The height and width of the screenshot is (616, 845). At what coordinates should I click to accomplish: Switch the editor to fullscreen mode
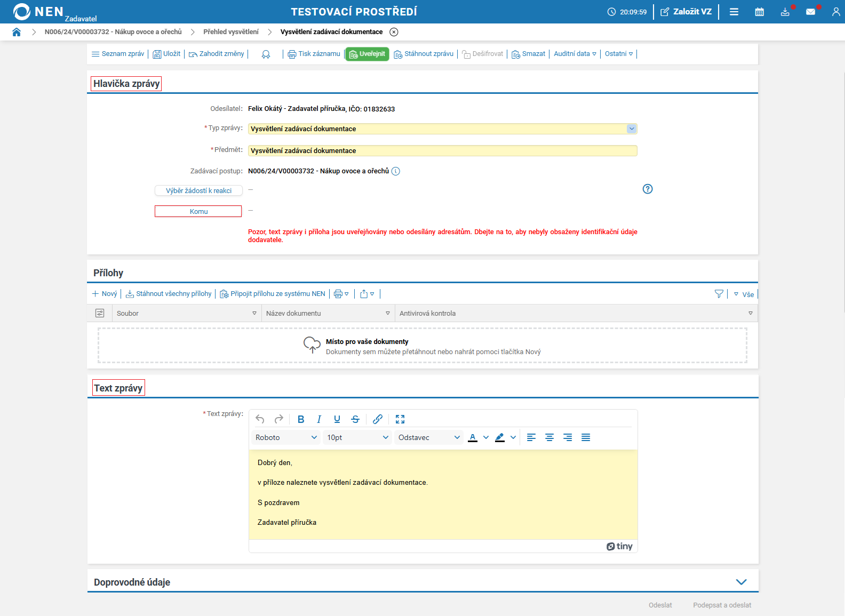400,419
